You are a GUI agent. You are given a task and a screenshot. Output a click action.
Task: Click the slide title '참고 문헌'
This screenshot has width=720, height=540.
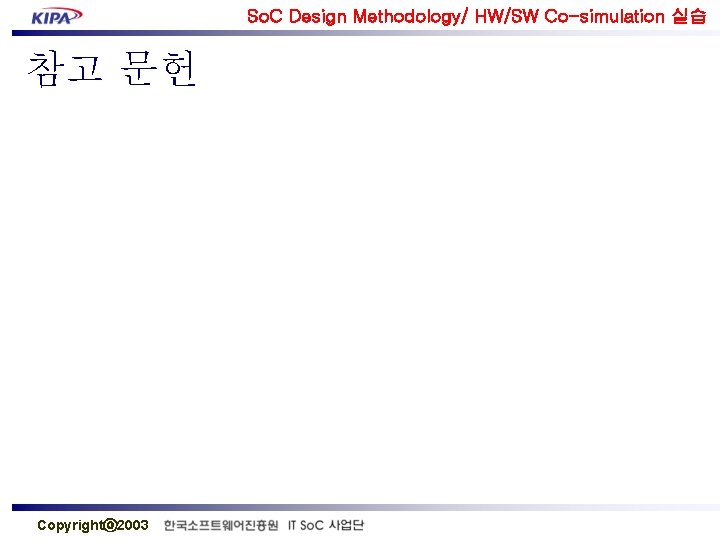[x=112, y=69]
